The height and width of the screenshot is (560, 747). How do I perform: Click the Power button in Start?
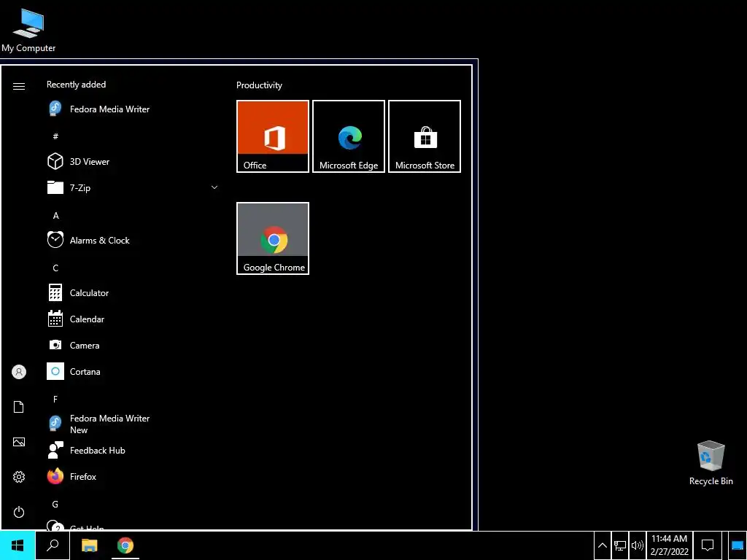(18, 512)
